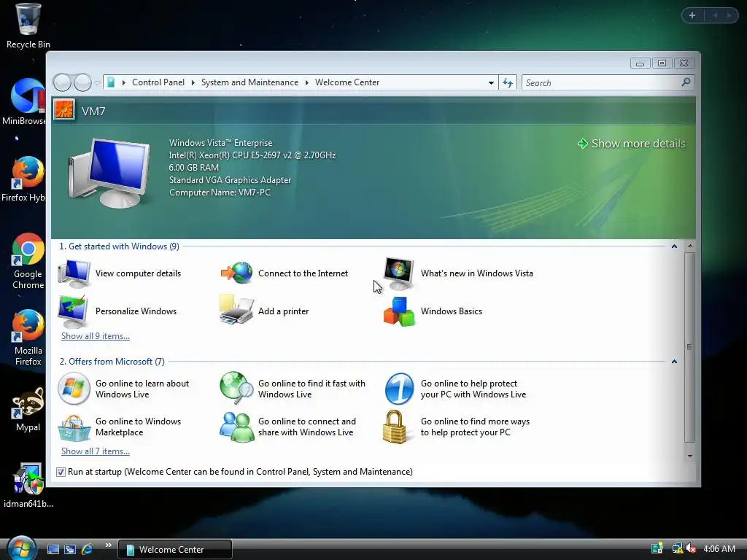Expand arrow before Control Panel breadcrumb

click(124, 83)
